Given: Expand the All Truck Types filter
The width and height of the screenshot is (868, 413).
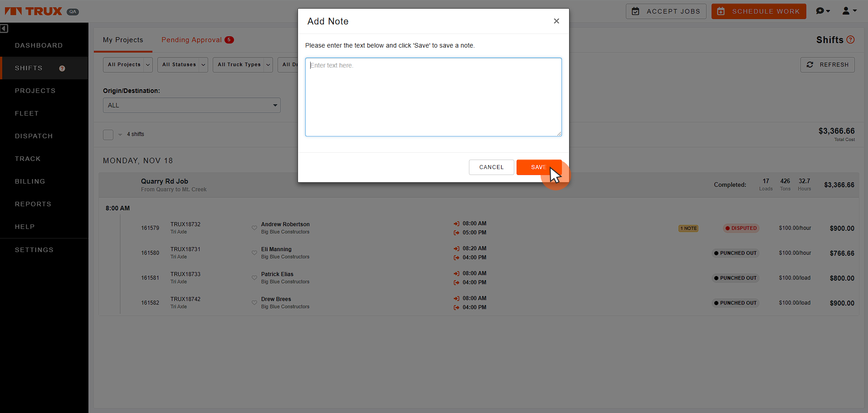Looking at the screenshot, I should coord(243,65).
